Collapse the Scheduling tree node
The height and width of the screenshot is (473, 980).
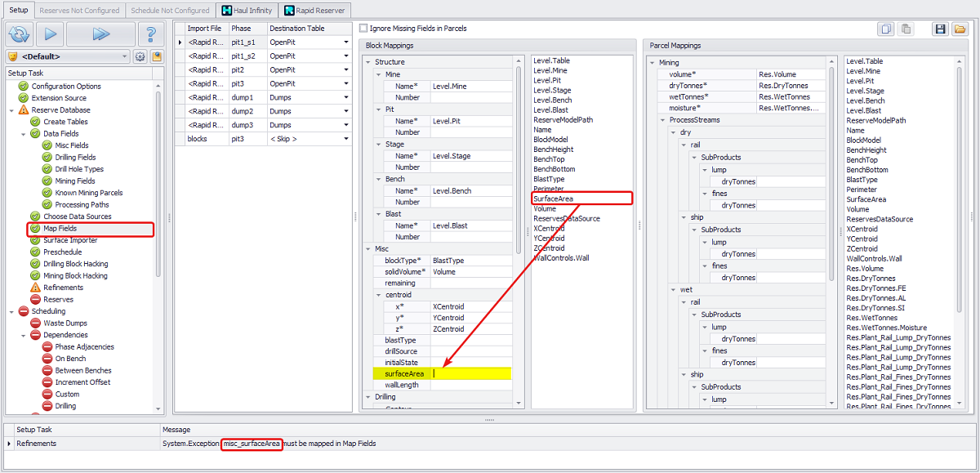click(12, 311)
